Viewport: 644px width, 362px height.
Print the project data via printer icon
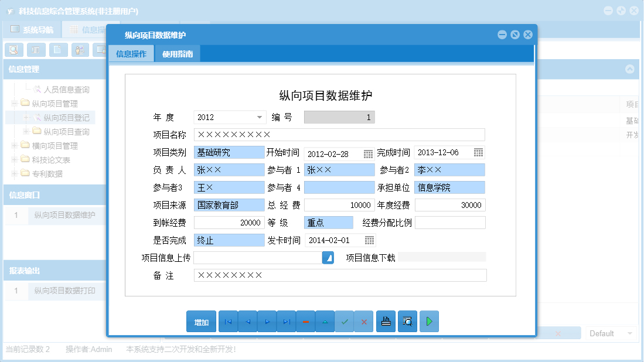click(386, 321)
